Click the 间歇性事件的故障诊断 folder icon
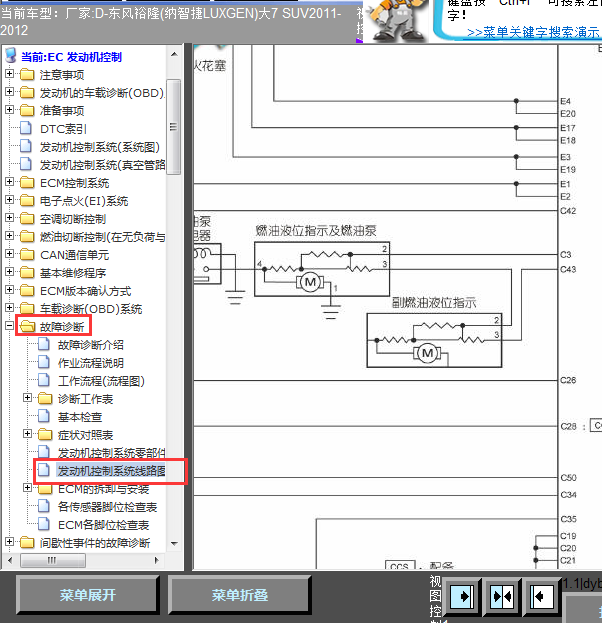602x623 pixels. [27, 542]
